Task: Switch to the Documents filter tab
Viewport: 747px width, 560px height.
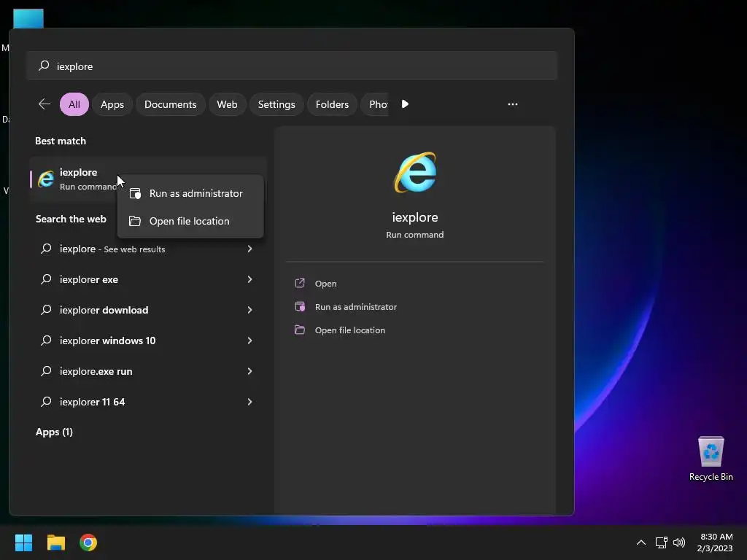Action: pos(171,104)
